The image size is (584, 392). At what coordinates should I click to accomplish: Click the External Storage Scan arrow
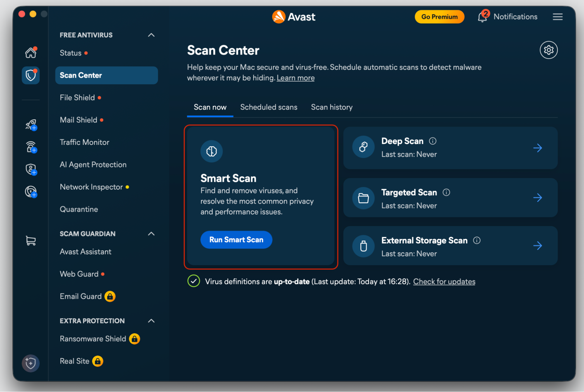click(537, 246)
